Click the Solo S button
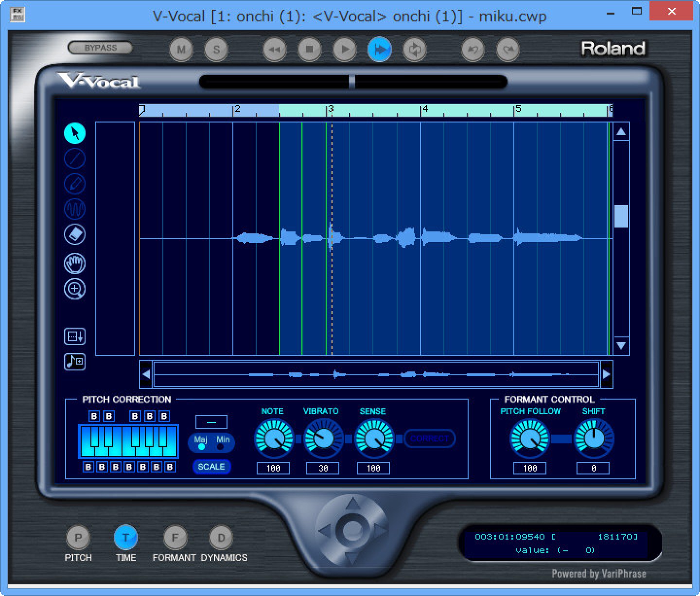This screenshot has width=700, height=596. (216, 49)
